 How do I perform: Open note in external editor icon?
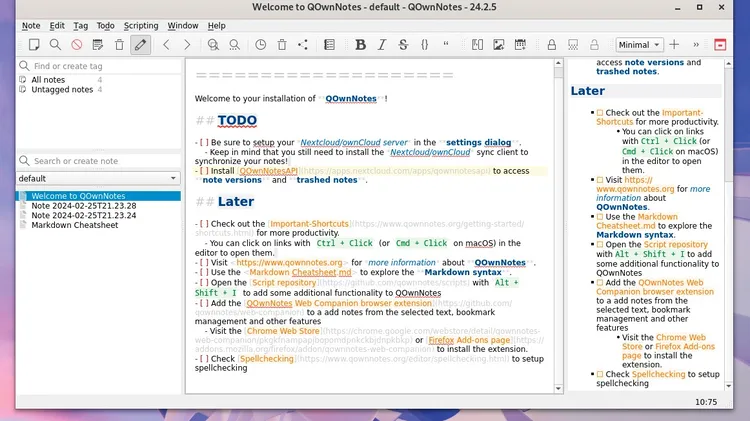[x=98, y=45]
